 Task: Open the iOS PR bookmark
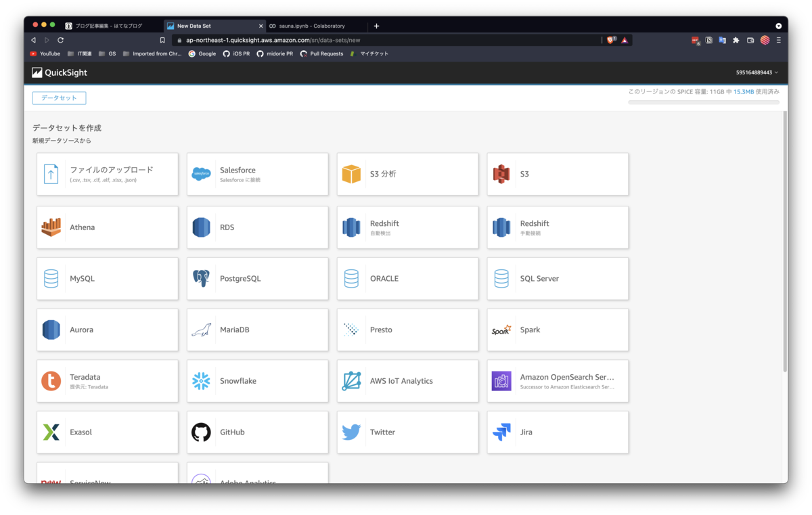point(236,53)
